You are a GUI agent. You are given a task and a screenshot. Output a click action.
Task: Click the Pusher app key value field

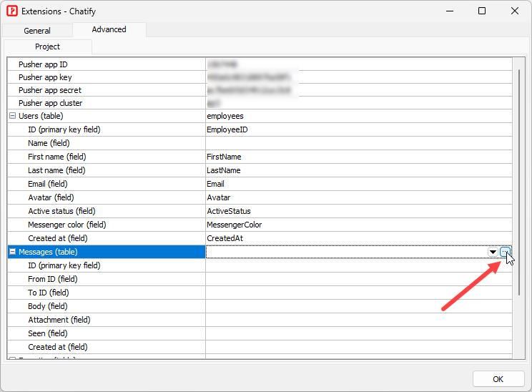coord(359,77)
